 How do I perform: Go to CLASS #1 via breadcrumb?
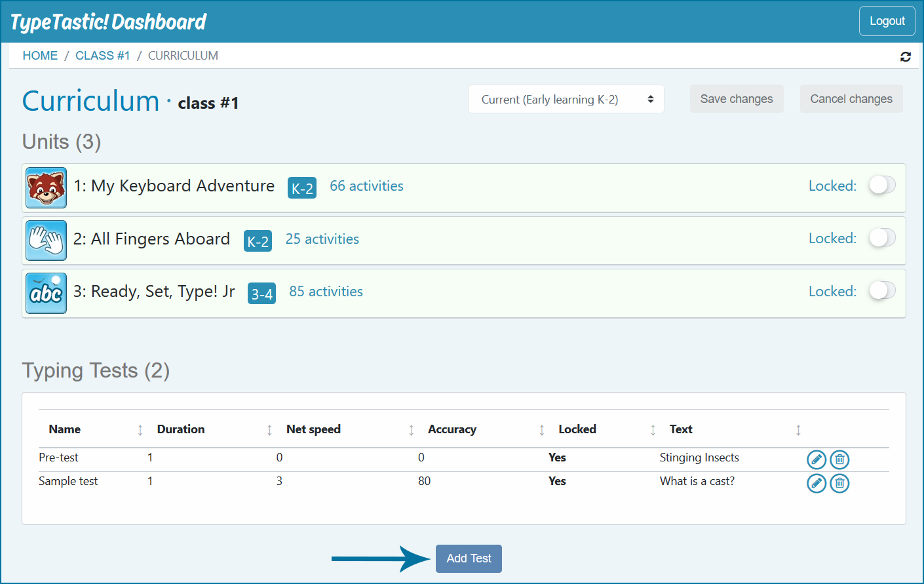pyautogui.click(x=103, y=55)
